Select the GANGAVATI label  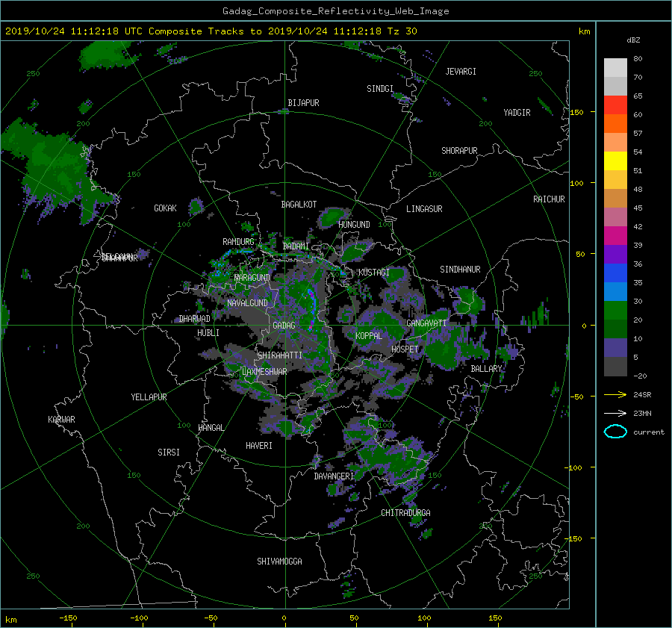[426, 323]
